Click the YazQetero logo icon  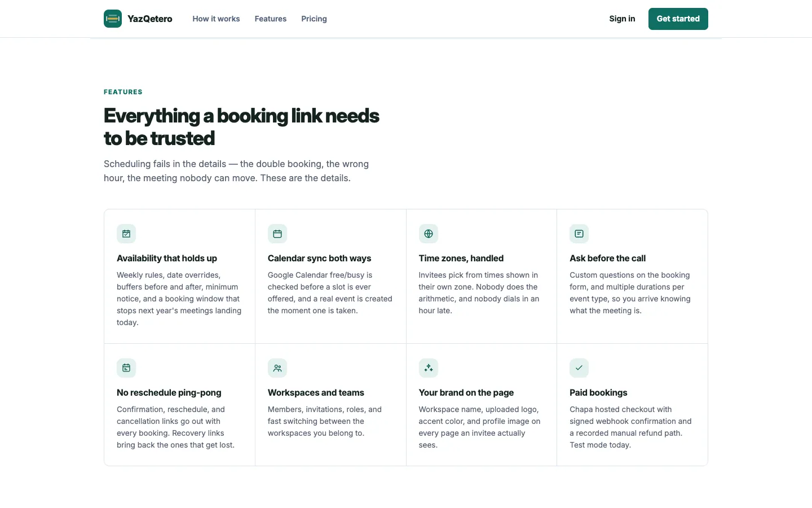click(x=113, y=19)
